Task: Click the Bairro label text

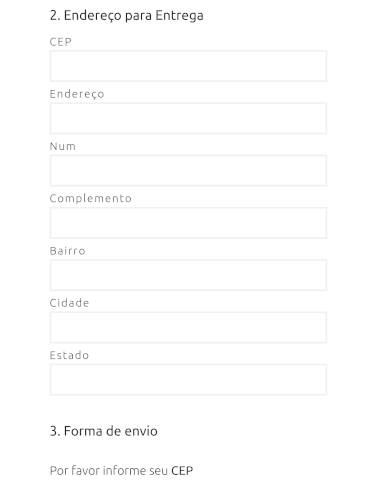Action: click(x=68, y=251)
